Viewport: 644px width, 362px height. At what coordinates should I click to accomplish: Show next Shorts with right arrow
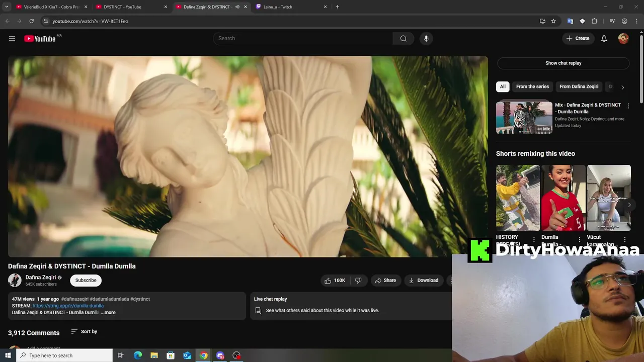tap(629, 205)
